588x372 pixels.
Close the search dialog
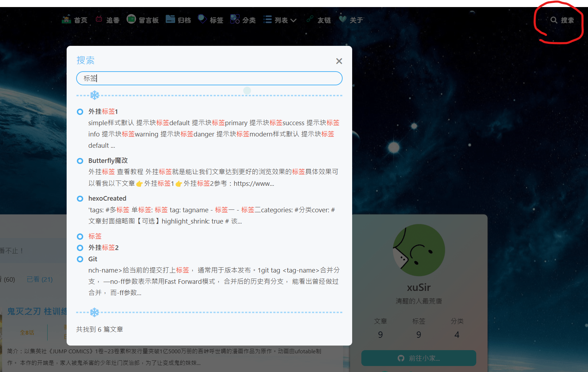tap(339, 61)
